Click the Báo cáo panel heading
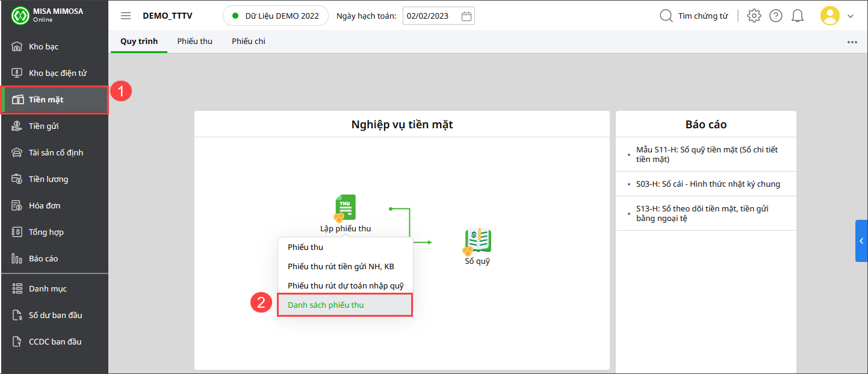Screen dimensions: 868x374 coord(706,125)
